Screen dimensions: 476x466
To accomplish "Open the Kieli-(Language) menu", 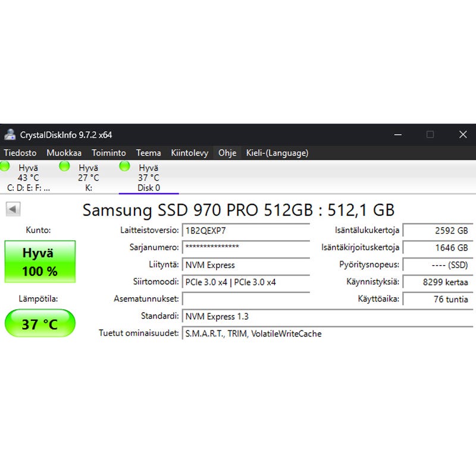I will pyautogui.click(x=277, y=153).
